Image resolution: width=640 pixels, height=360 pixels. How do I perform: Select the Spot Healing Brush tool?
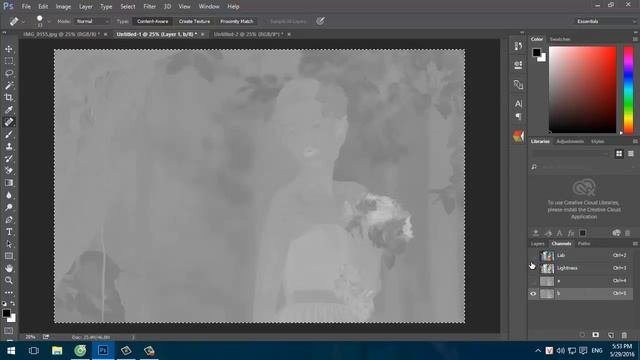tap(9, 122)
